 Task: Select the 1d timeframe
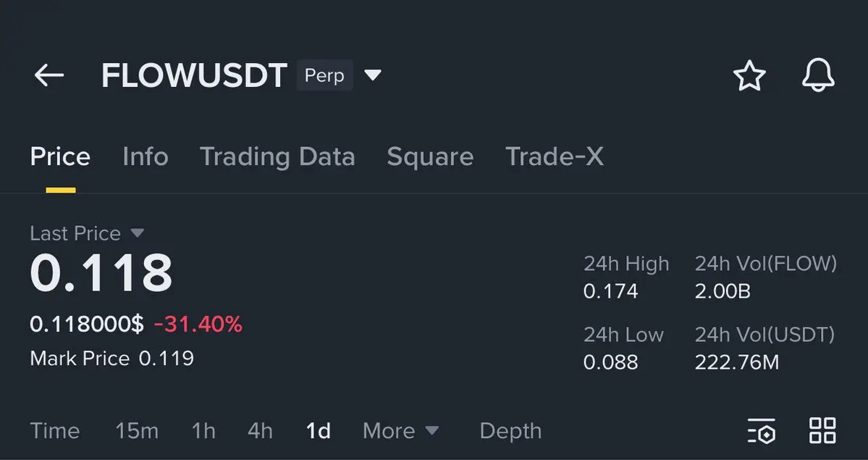point(318,431)
